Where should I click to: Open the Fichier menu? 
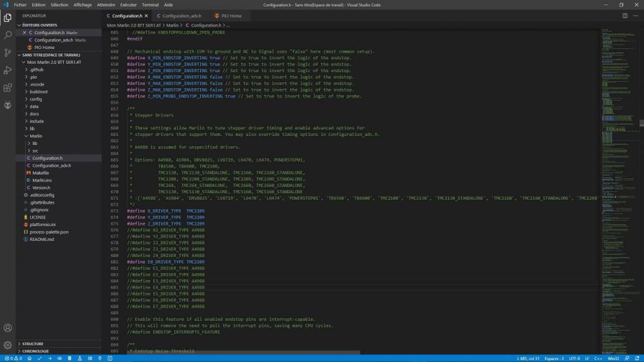[x=20, y=5]
